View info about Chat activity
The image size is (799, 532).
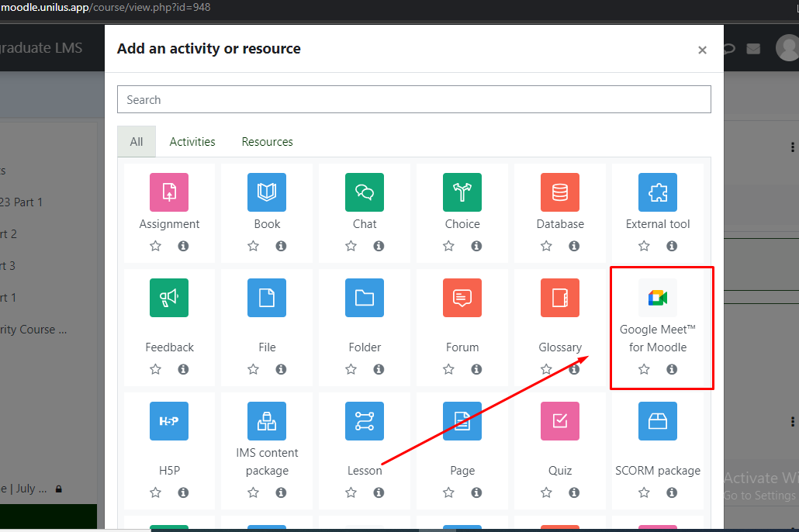coord(379,246)
